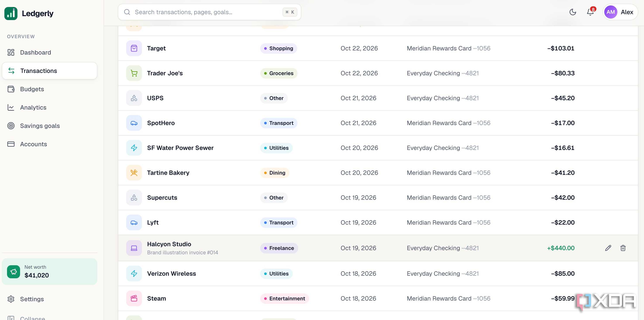Click the -$16.61 SF Water amount
644x320 pixels.
click(563, 148)
